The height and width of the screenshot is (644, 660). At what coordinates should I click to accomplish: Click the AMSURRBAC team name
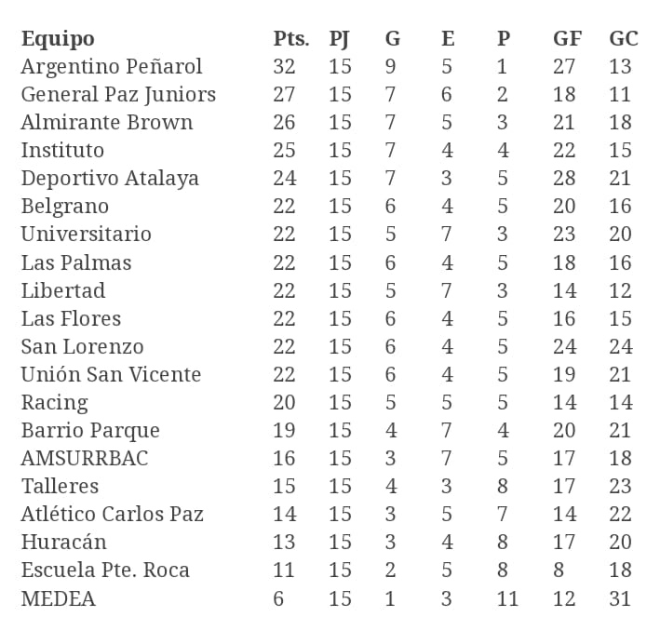(x=85, y=458)
